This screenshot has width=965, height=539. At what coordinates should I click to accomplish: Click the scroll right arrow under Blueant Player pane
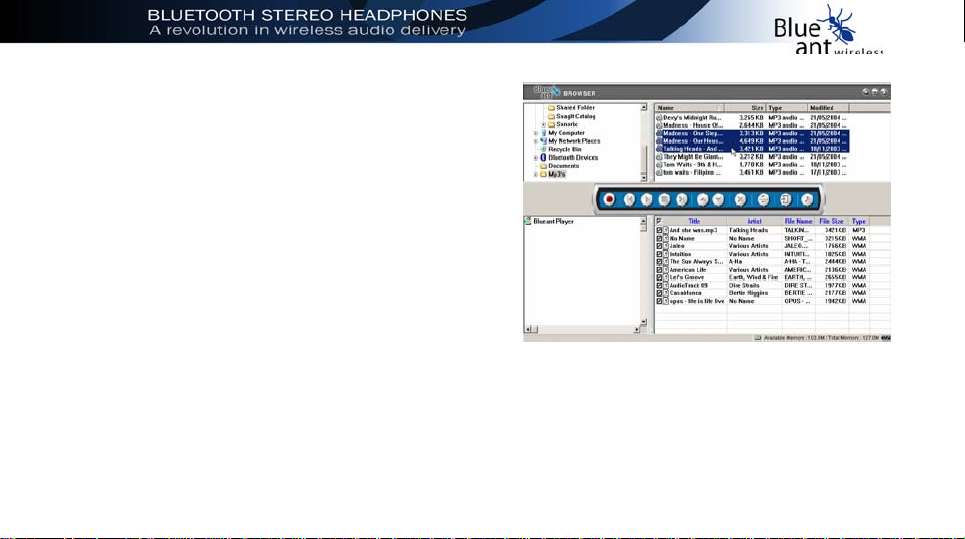[636, 330]
